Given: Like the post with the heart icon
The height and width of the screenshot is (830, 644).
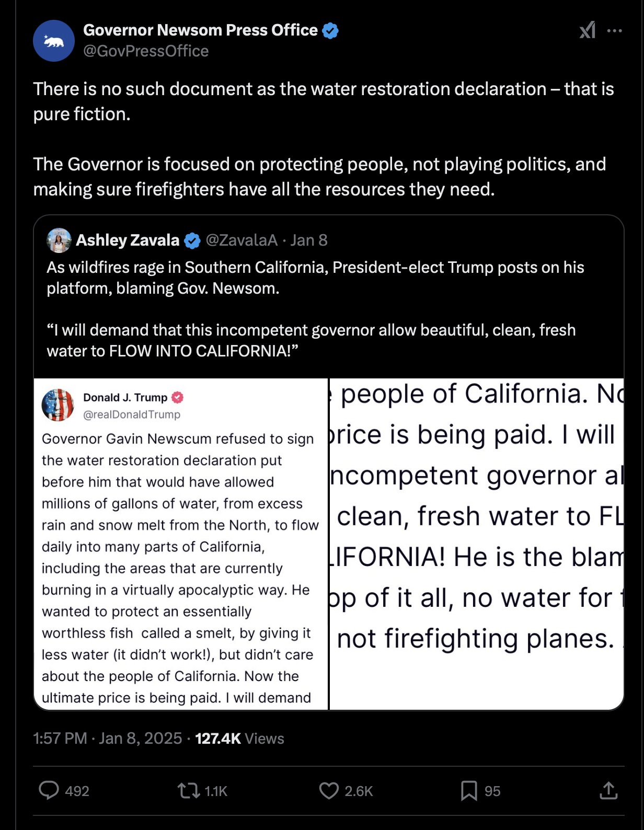Looking at the screenshot, I should click(329, 790).
